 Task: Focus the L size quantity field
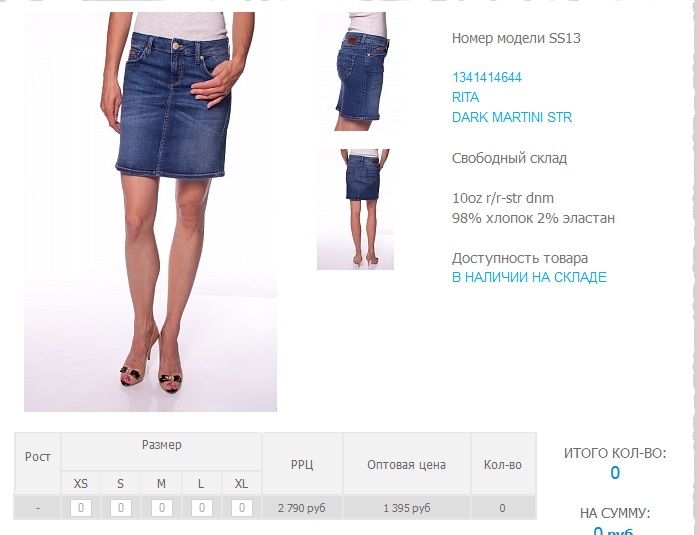point(202,508)
